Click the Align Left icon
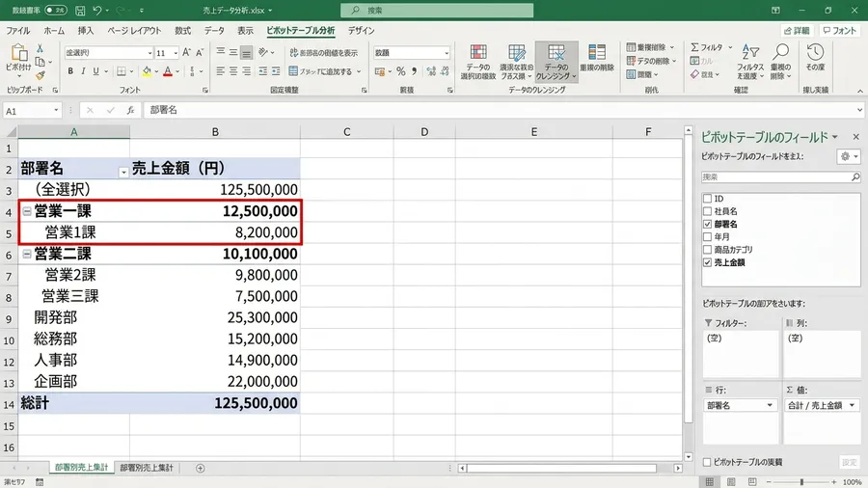 point(220,71)
